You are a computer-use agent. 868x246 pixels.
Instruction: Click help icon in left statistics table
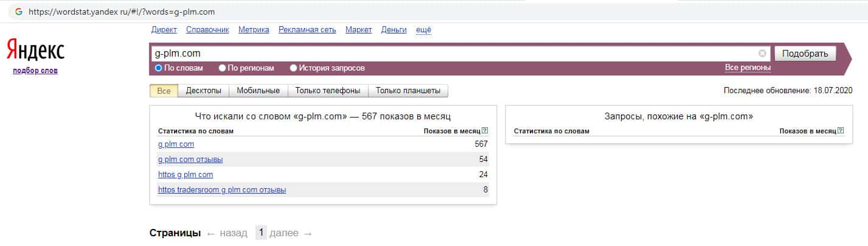485,131
